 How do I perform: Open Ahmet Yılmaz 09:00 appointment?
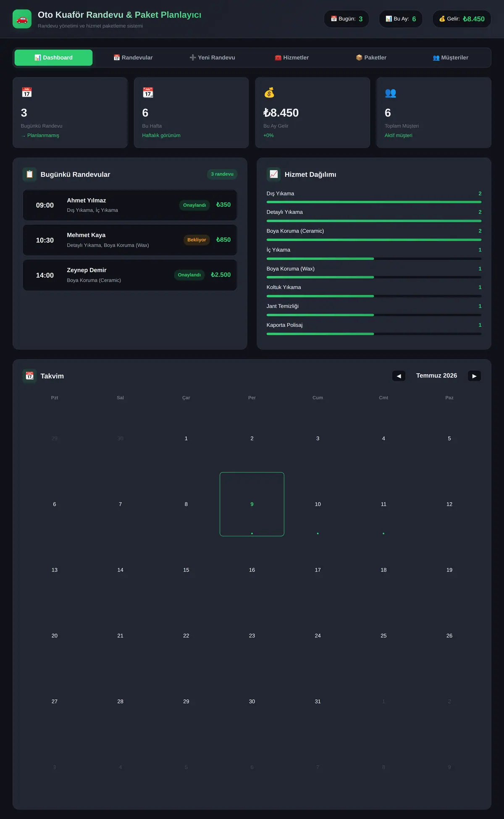click(x=130, y=205)
